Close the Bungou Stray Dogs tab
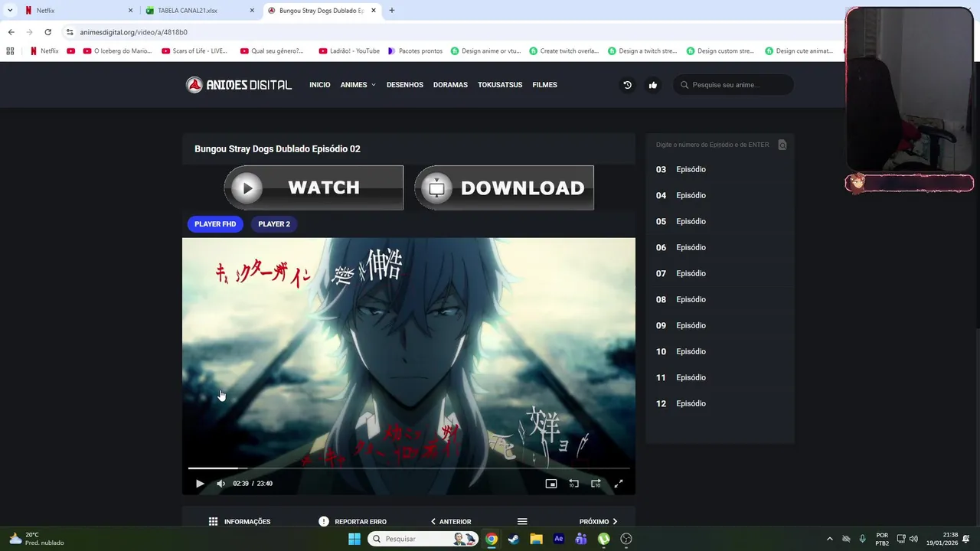Viewport: 980px width, 551px height. tap(373, 11)
